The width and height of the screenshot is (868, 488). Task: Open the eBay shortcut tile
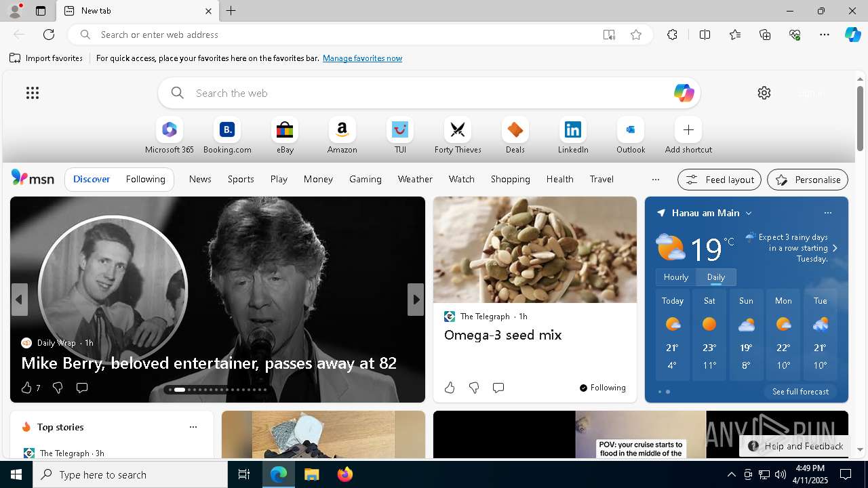[285, 136]
